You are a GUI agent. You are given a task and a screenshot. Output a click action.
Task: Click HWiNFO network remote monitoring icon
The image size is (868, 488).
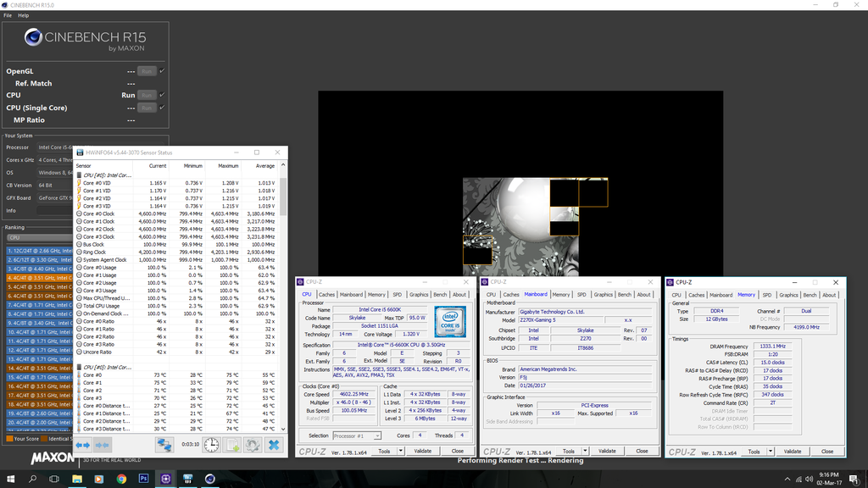click(x=164, y=445)
